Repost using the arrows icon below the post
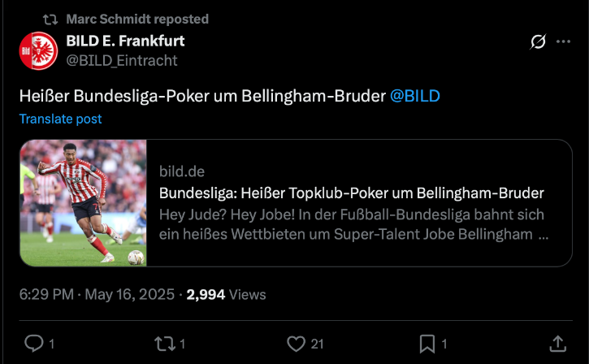This screenshot has height=364, width=589. coord(165,344)
